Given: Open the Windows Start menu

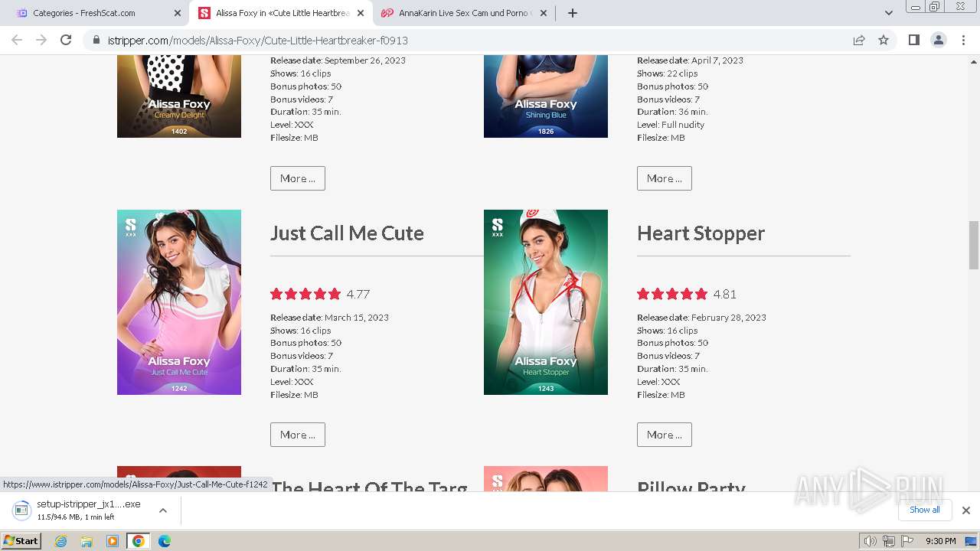Looking at the screenshot, I should 21,541.
